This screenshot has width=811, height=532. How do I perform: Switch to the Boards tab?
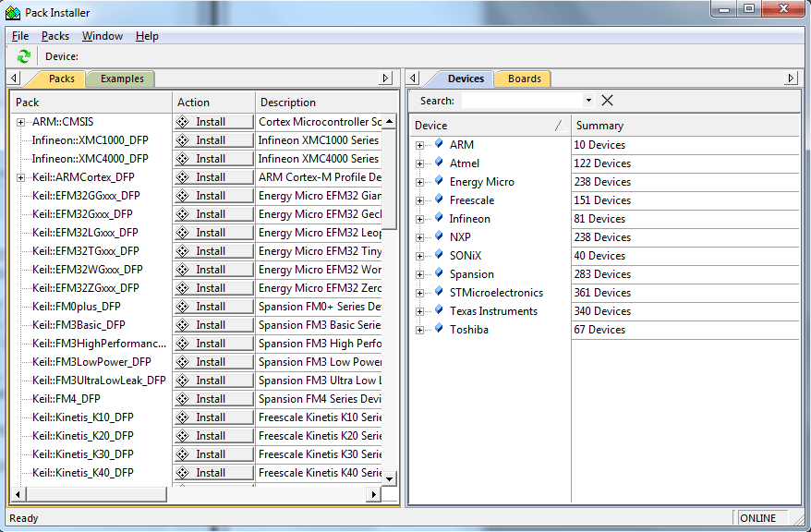pyautogui.click(x=525, y=79)
